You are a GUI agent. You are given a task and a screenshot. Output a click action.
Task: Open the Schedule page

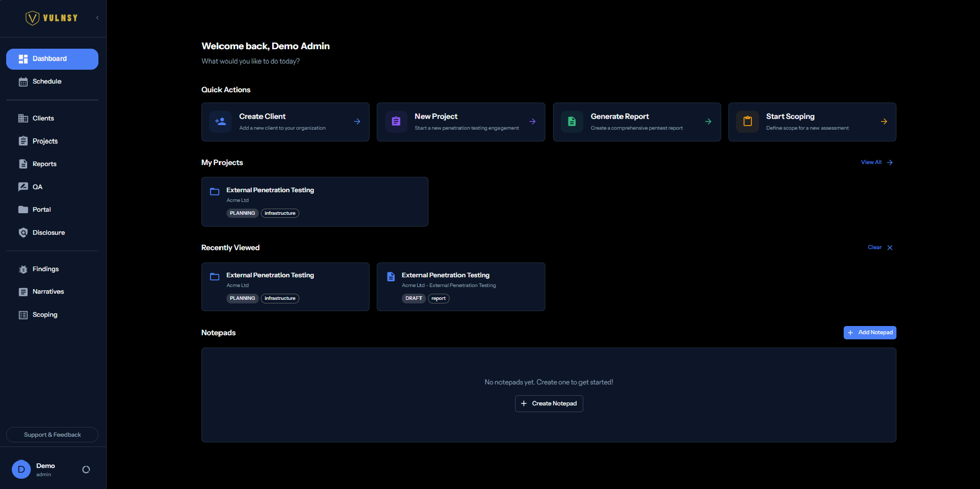(52, 82)
